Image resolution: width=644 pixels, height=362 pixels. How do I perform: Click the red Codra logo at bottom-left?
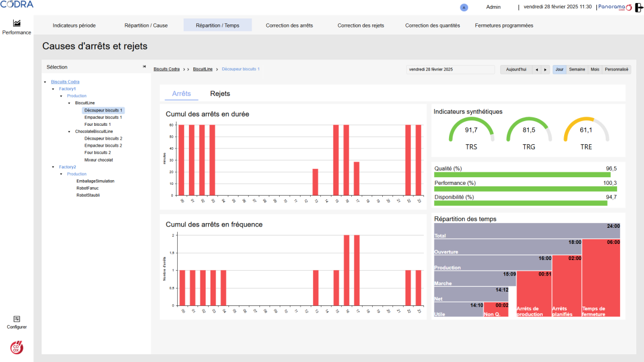click(x=17, y=346)
